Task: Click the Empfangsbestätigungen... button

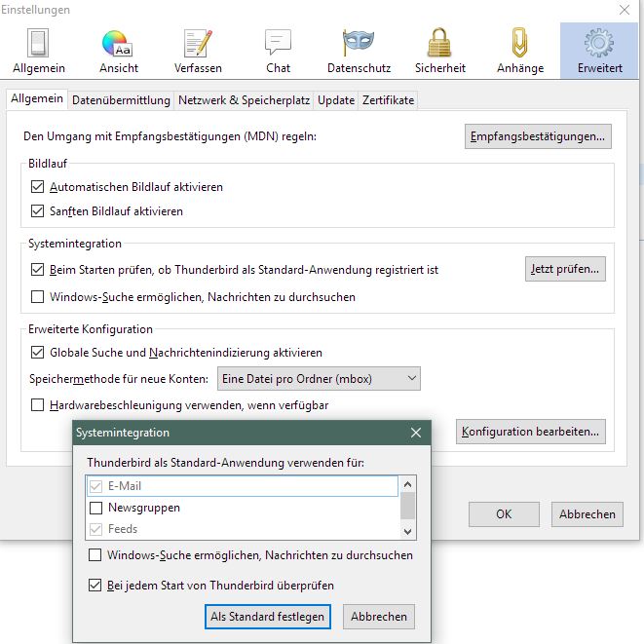Action: pyautogui.click(x=538, y=136)
